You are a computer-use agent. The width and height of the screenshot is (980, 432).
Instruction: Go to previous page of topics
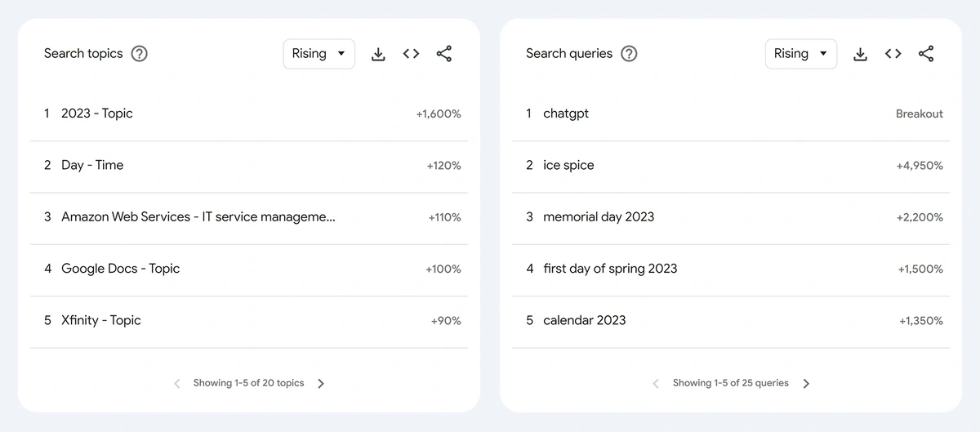(177, 383)
